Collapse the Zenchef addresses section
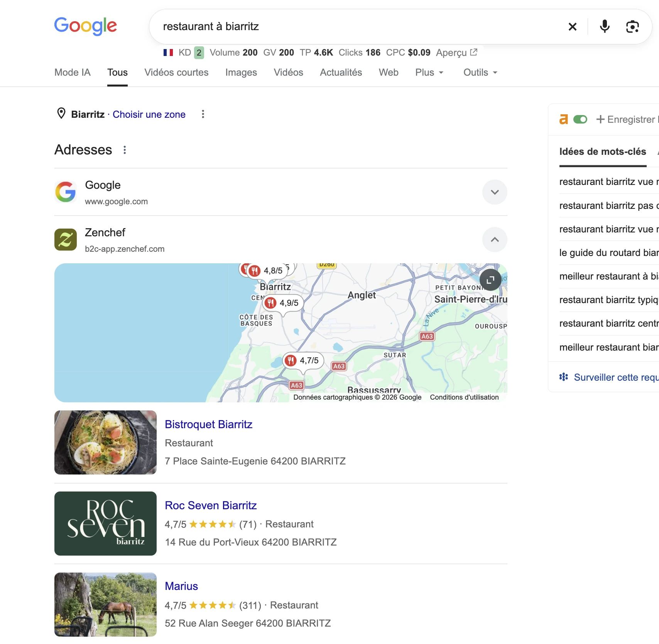This screenshot has height=644, width=659. click(x=495, y=239)
